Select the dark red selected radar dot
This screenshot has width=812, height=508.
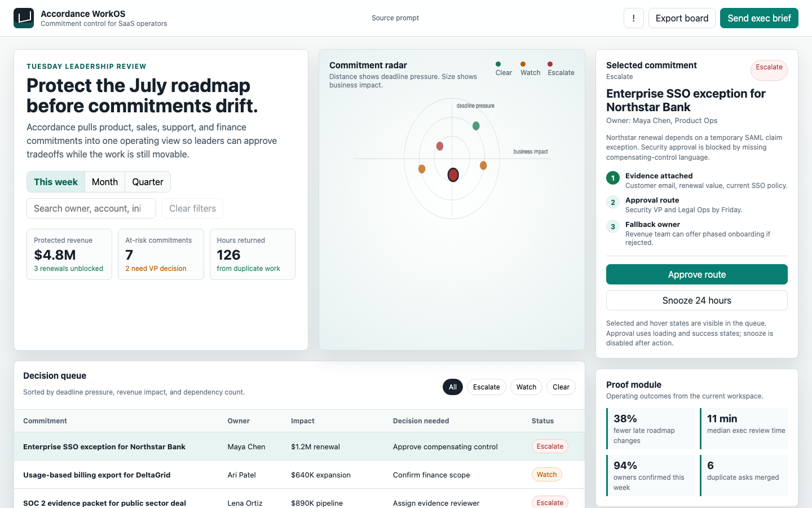[453, 175]
